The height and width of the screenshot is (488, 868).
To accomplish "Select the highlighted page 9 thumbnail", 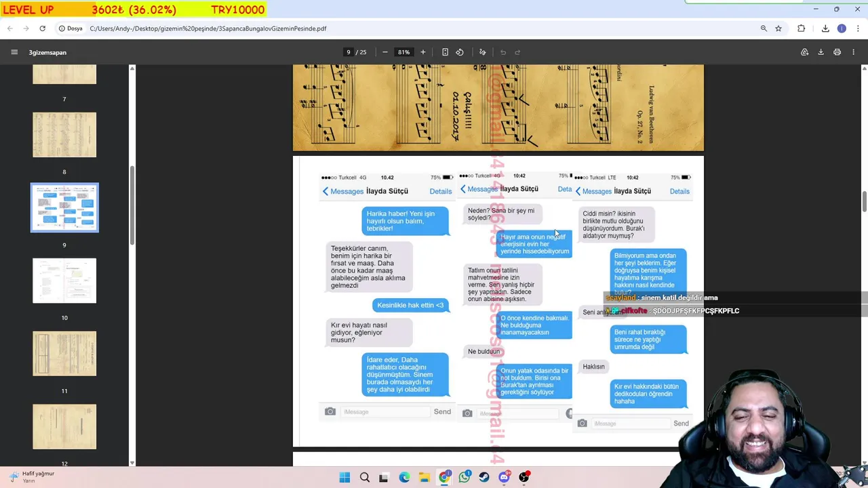I will (x=64, y=207).
